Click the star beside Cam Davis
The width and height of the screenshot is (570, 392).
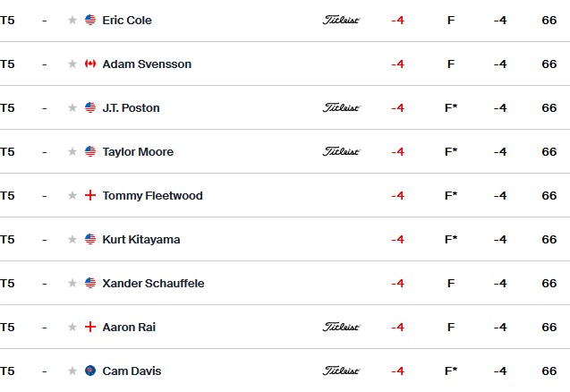72,371
